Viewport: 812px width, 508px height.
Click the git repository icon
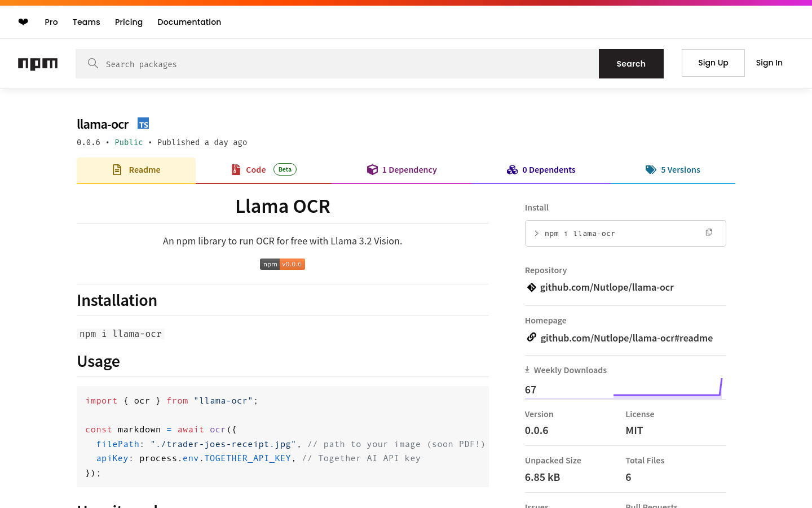point(531,287)
